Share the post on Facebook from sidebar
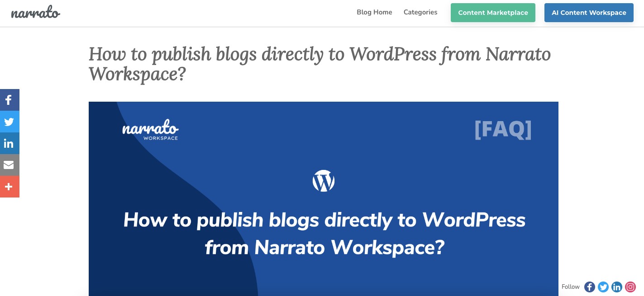 (10, 100)
